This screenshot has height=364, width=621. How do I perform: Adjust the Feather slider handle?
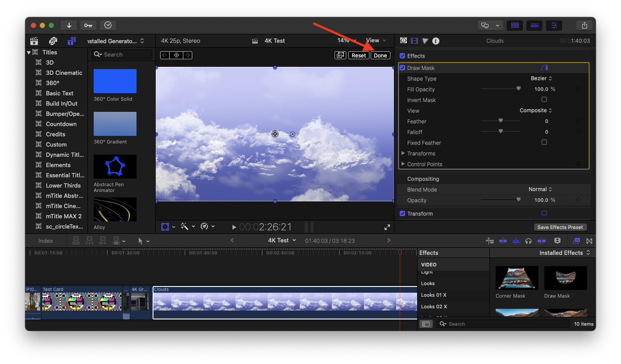click(x=501, y=121)
